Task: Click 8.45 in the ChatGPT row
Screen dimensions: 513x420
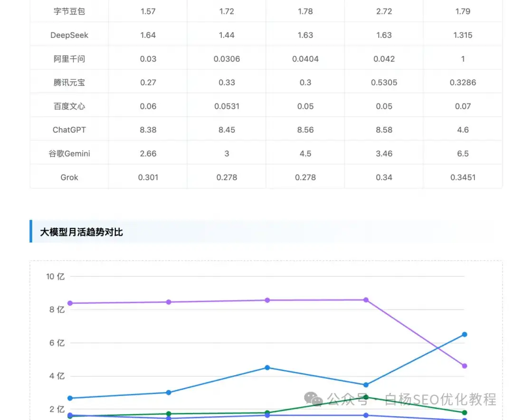Action: (227, 130)
